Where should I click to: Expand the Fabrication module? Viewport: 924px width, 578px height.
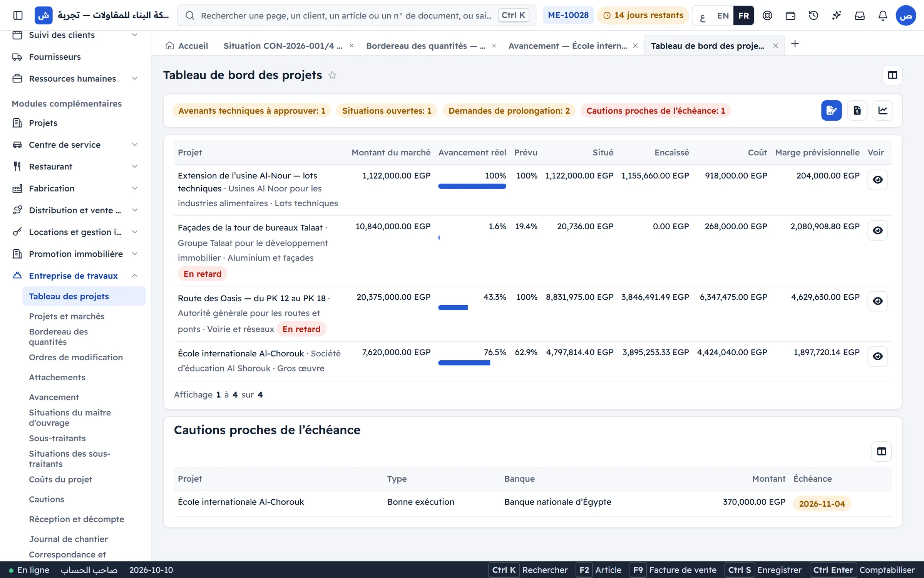135,188
